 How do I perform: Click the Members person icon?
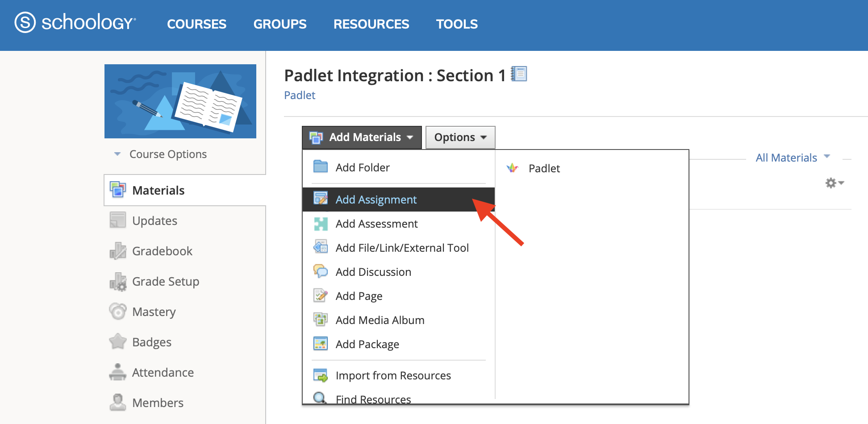pos(118,402)
